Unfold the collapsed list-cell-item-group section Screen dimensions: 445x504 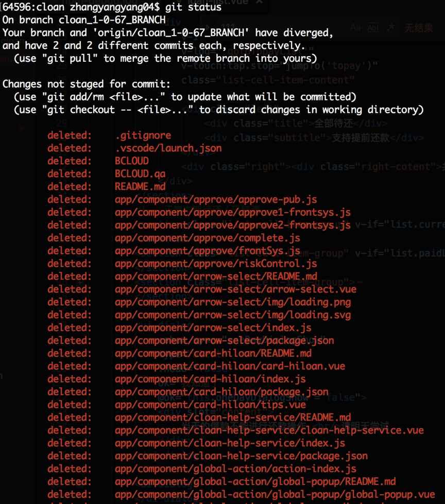click(80, 282)
